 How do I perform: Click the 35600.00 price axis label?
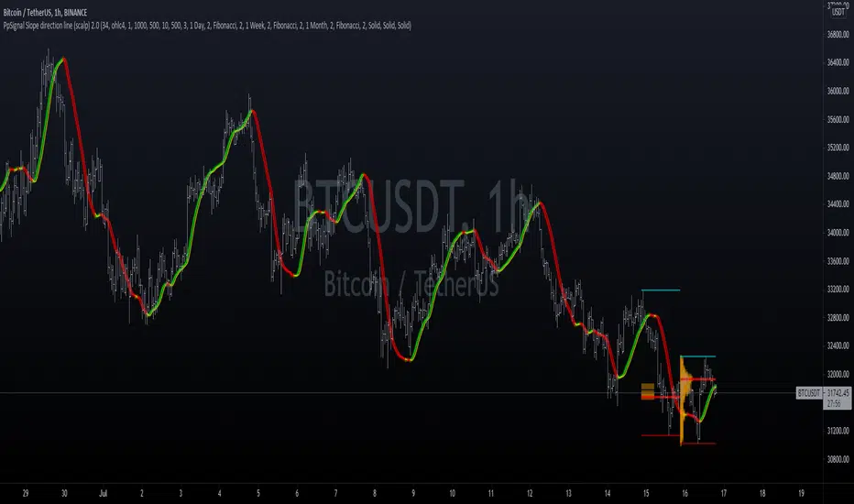pos(838,119)
